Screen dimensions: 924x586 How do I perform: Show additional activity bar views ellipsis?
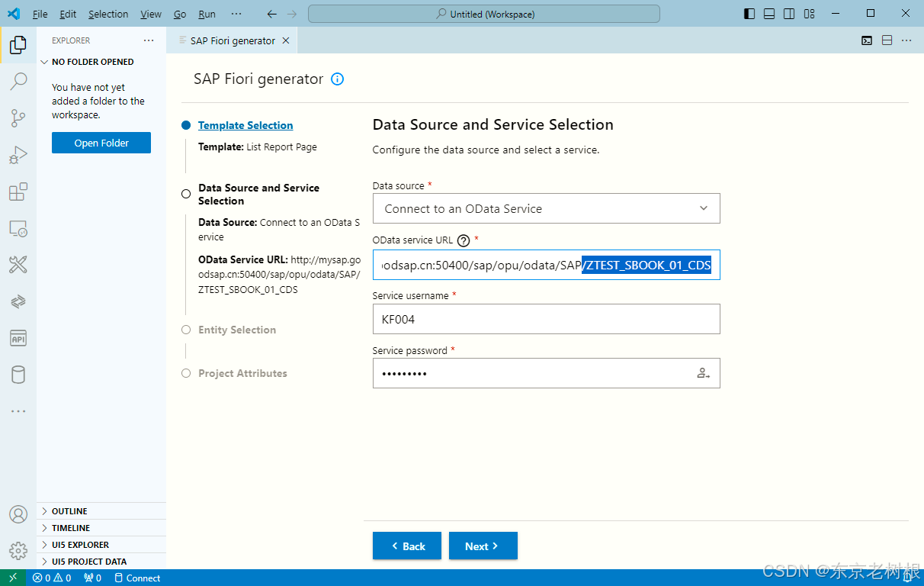[18, 411]
